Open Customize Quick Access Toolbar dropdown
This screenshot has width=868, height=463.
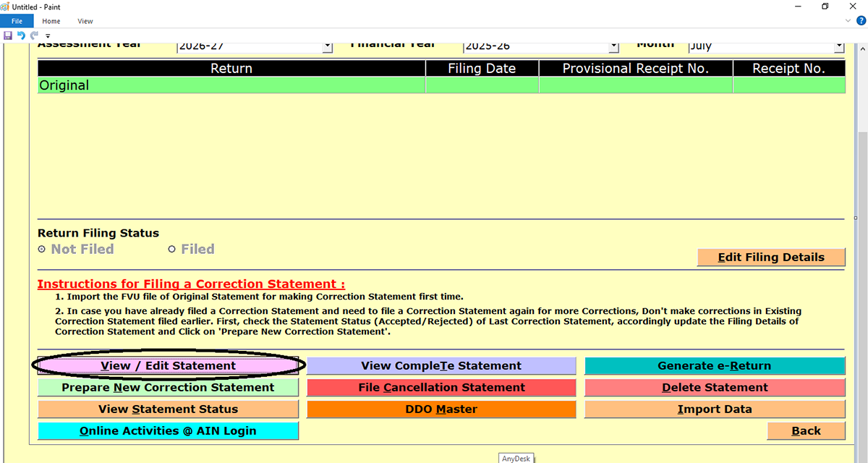48,36
